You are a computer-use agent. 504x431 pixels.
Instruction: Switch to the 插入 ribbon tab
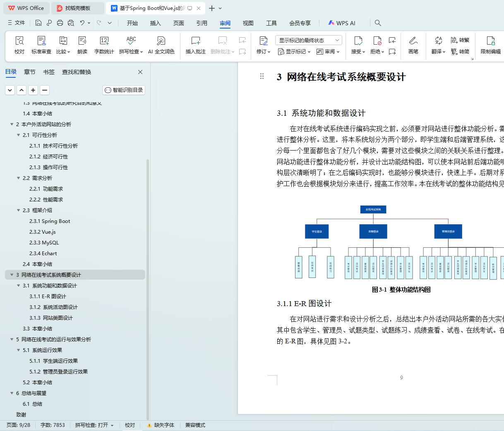point(156,23)
